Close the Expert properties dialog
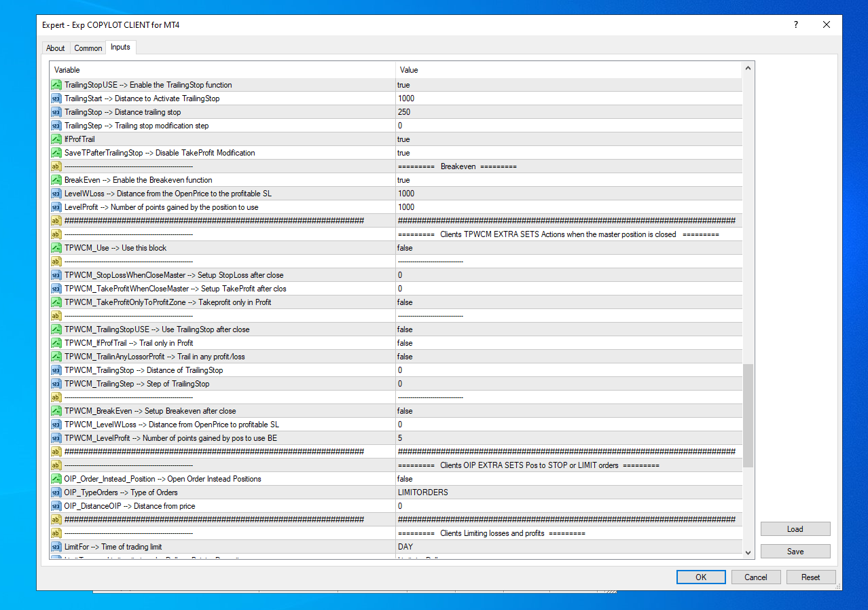The width and height of the screenshot is (868, 610). pyautogui.click(x=827, y=24)
